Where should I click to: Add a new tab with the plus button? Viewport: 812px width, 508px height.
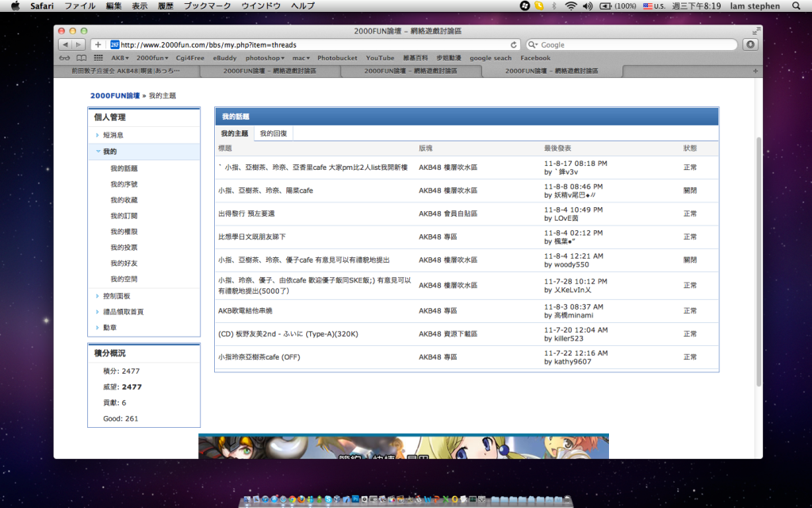click(754, 71)
